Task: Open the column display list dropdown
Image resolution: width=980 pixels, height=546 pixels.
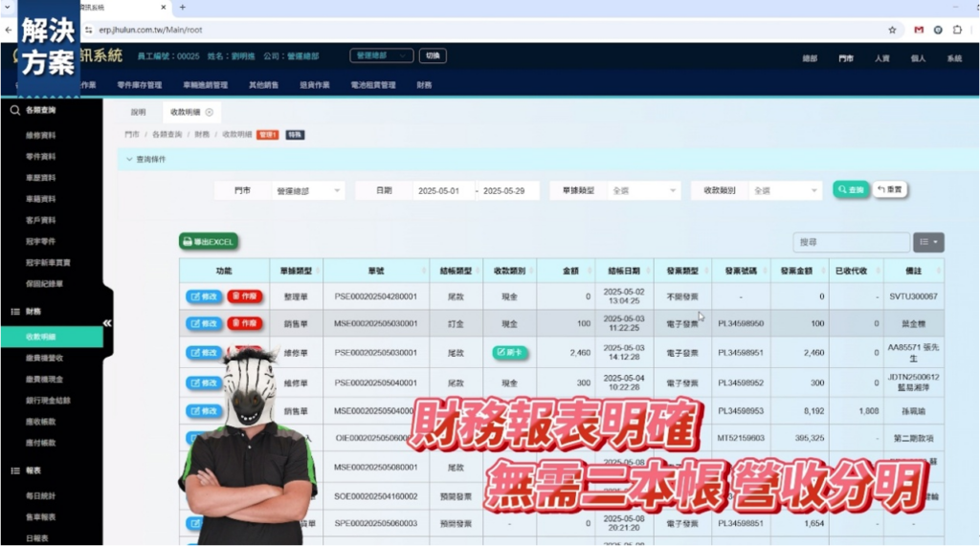Action: point(928,243)
